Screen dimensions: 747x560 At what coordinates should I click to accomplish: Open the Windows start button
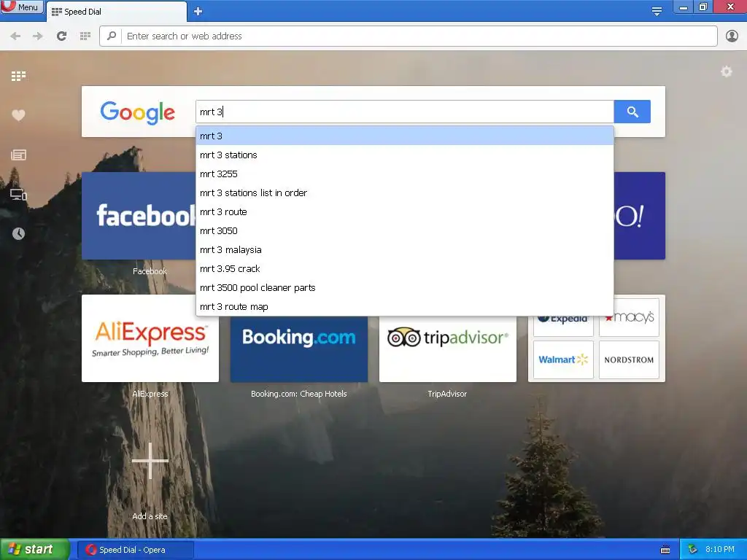coord(34,550)
